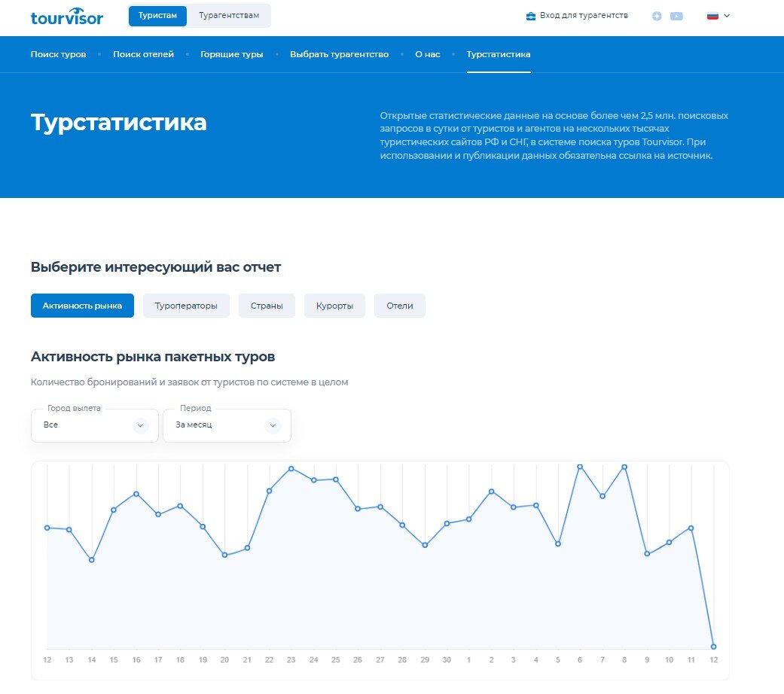
Task: Click the chart data point for day 14
Action: [91, 560]
